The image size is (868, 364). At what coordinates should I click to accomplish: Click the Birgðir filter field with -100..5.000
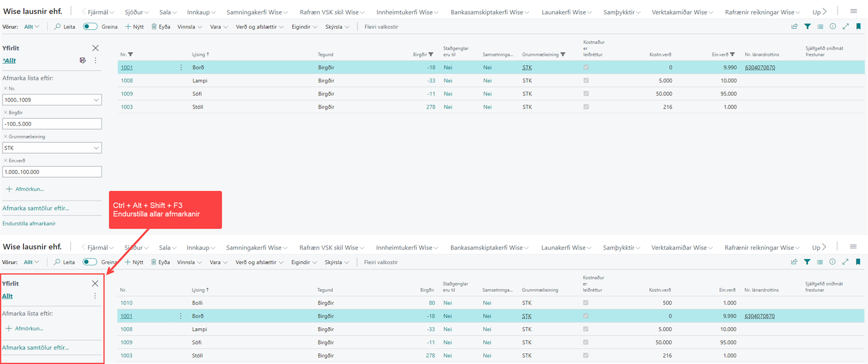pyautogui.click(x=52, y=124)
